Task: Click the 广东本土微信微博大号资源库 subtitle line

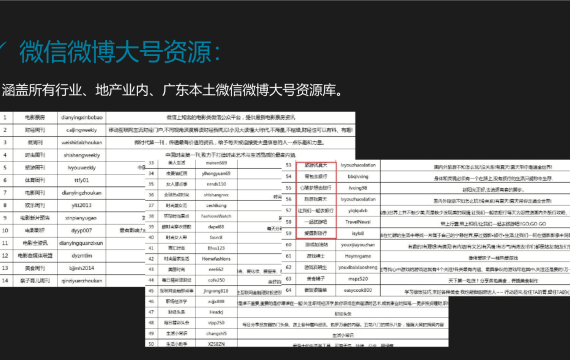Action: (x=172, y=90)
